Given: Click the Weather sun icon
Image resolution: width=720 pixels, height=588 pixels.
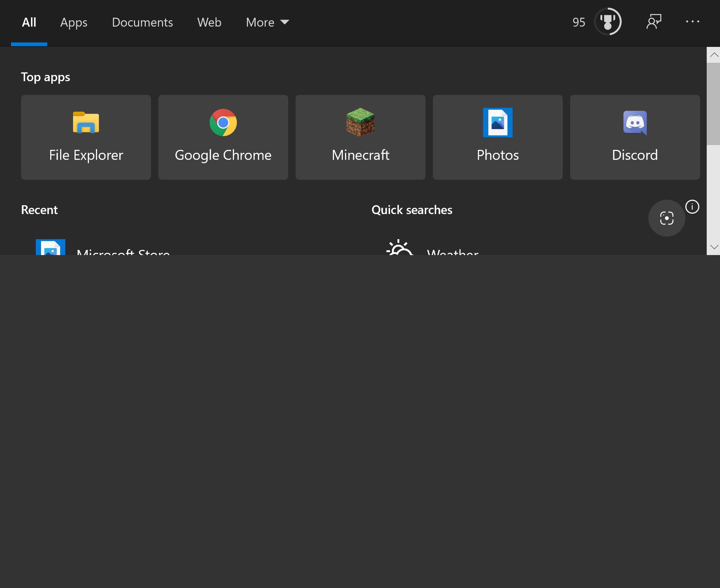Looking at the screenshot, I should 399,247.
